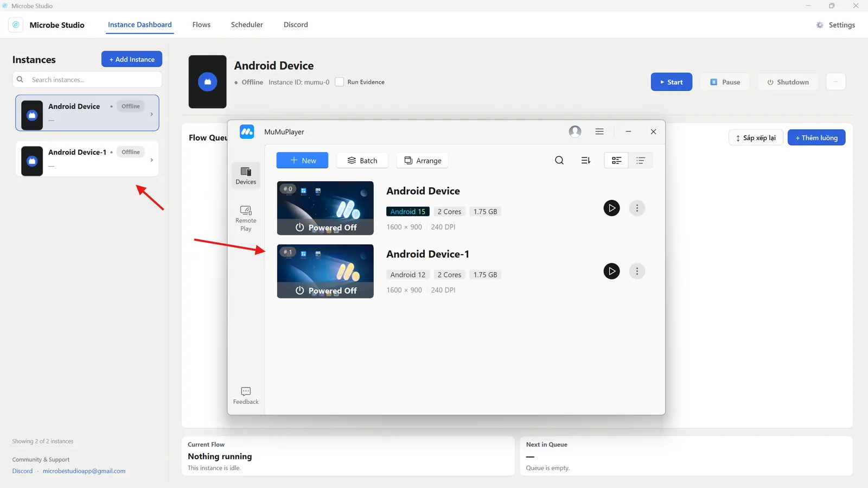Minimize the MuMuPlayer window
The image size is (868, 488).
[628, 131]
